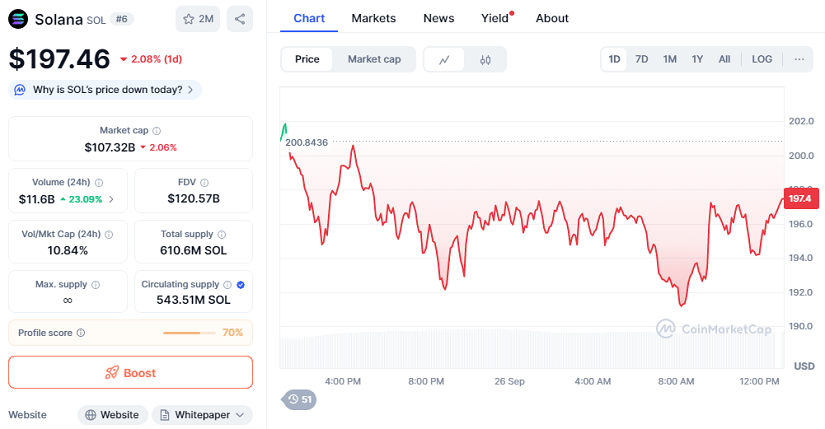Open Website link button

[x=113, y=415]
